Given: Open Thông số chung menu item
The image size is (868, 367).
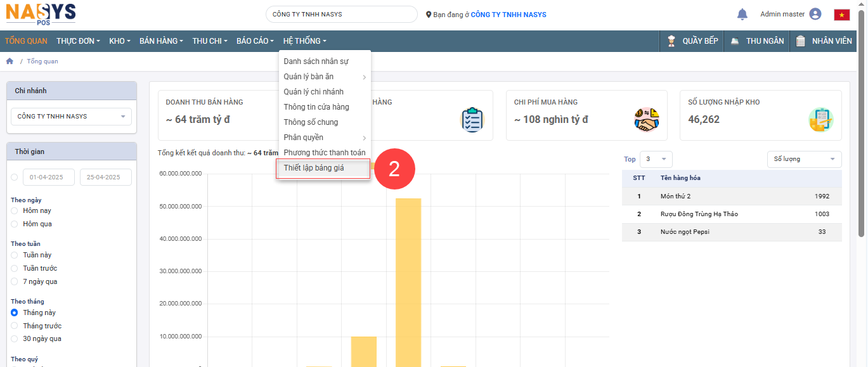Looking at the screenshot, I should 324,122.
